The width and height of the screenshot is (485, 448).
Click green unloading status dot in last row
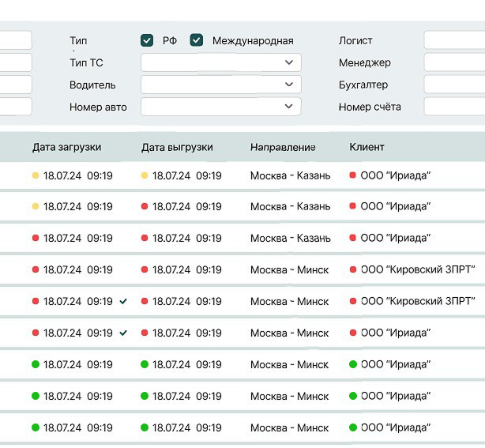pos(145,427)
